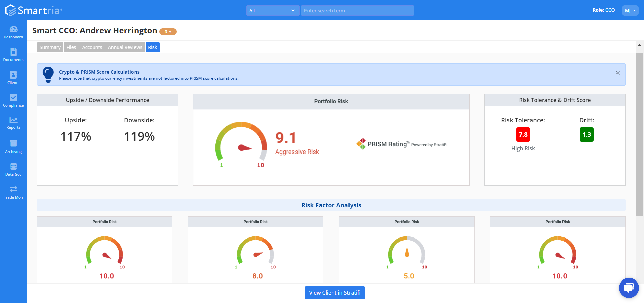
Task: Click the Upside / Downside Performance header
Action: (x=107, y=100)
